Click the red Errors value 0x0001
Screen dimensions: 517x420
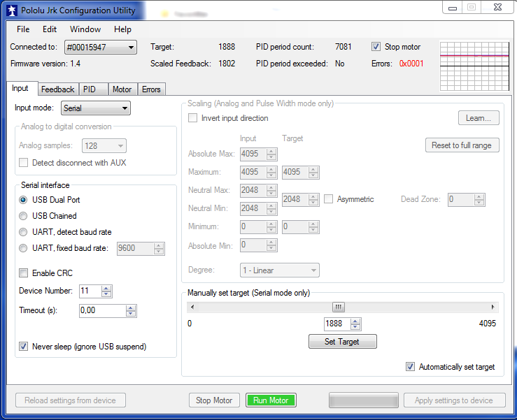(411, 64)
